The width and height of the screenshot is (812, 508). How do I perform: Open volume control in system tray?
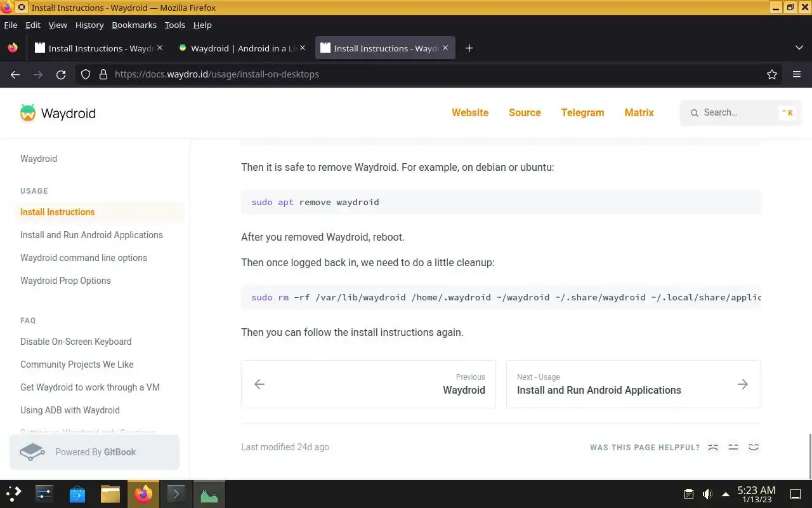[x=707, y=494]
